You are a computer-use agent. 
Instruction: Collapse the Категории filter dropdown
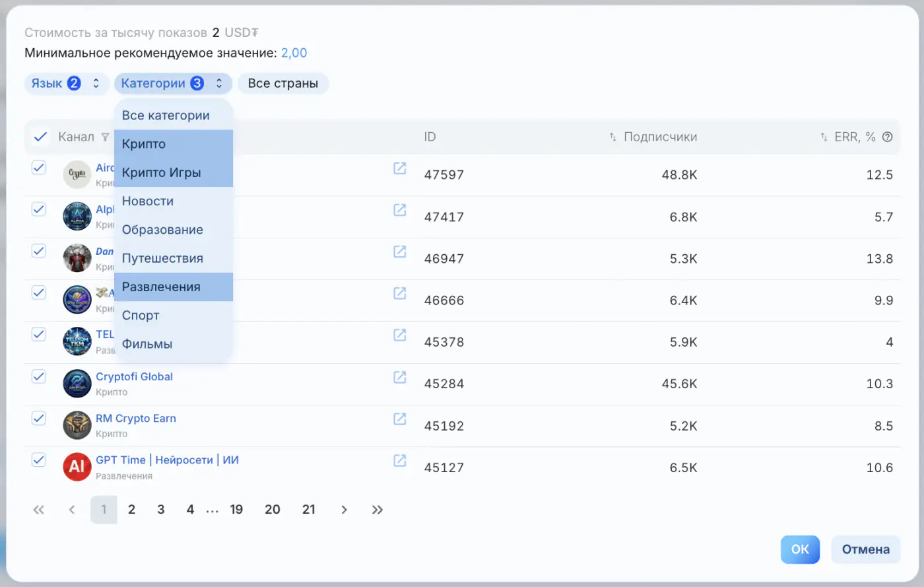point(173,83)
